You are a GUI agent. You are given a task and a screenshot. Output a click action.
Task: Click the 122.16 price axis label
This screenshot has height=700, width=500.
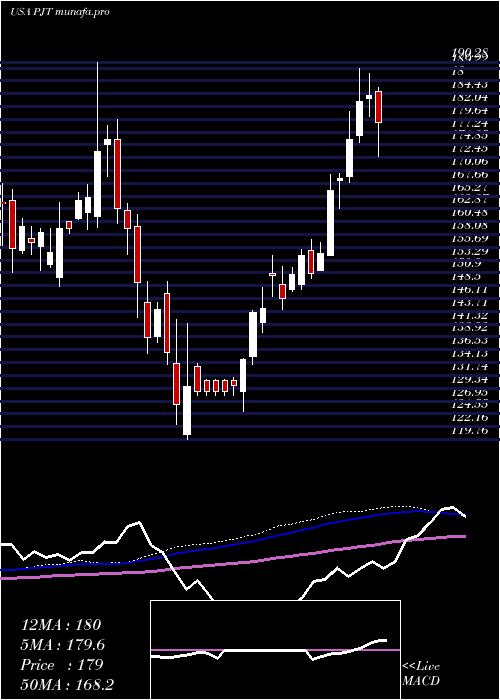[470, 418]
